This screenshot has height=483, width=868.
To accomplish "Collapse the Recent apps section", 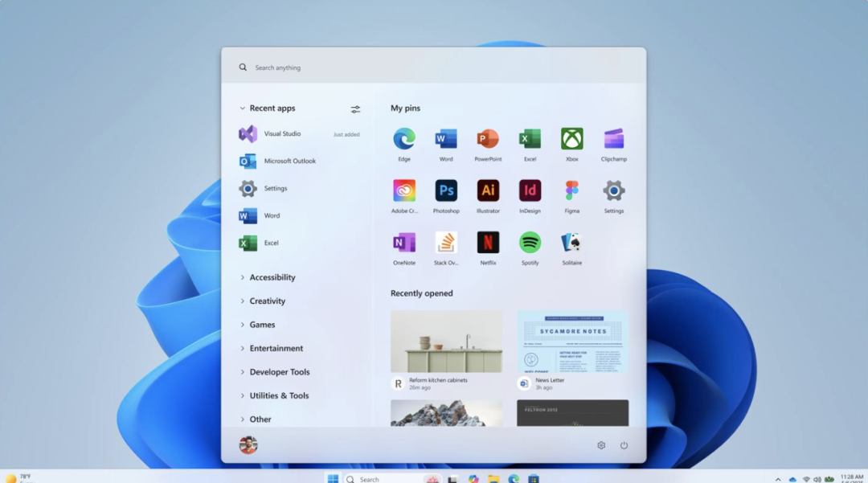I will point(242,108).
